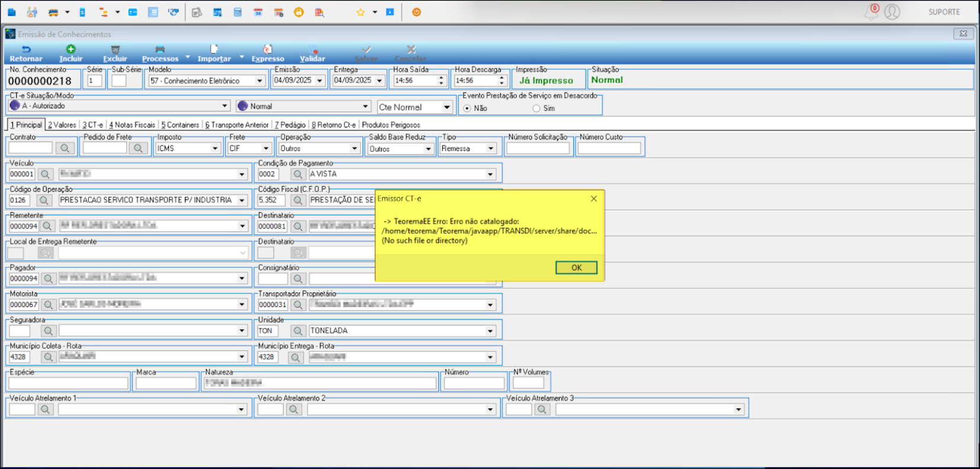Screen dimensions: 980x469
Task: Select the Sim radio button
Action: [536, 109]
